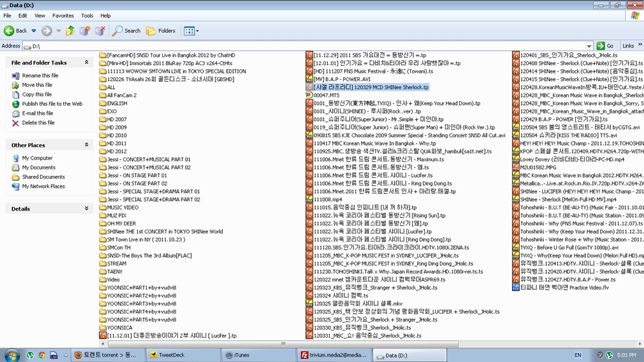Open the Favorites menu

point(63,15)
